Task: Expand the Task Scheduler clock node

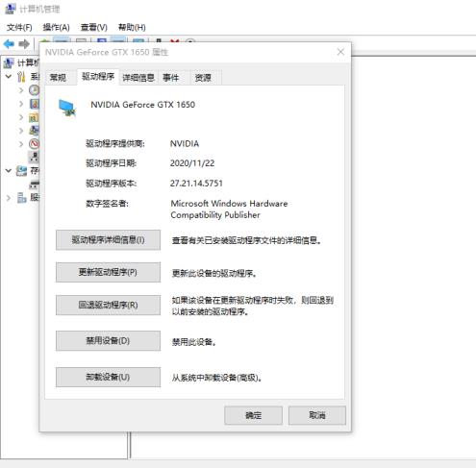Action: pyautogui.click(x=21, y=90)
